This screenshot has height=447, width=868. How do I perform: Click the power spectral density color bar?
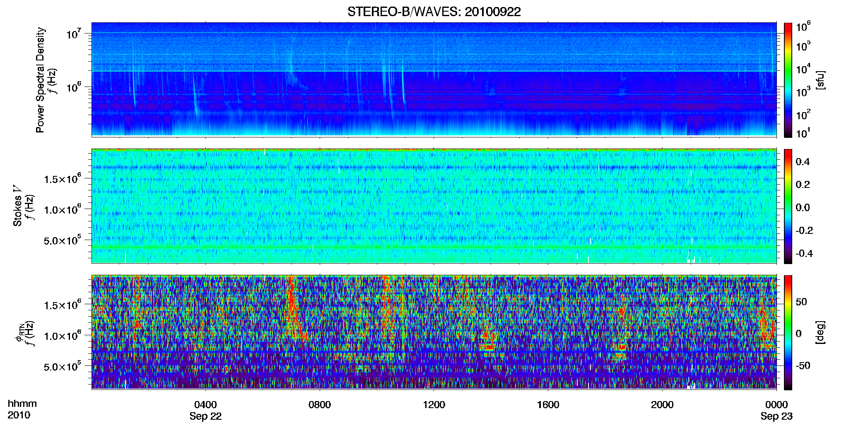[x=788, y=80]
